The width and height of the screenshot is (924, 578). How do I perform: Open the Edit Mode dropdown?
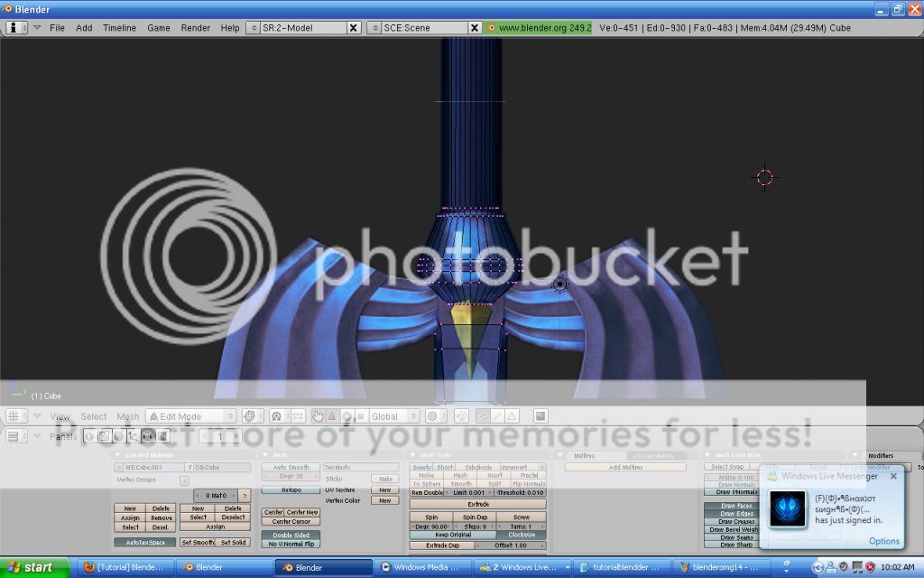point(191,416)
